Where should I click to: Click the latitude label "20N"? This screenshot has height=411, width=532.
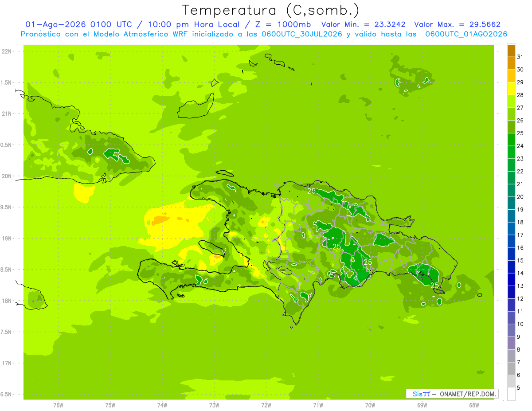click(x=8, y=176)
